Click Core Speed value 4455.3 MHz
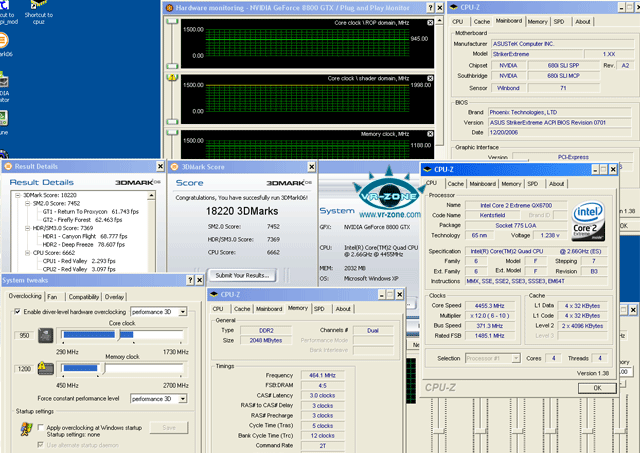 click(489, 306)
